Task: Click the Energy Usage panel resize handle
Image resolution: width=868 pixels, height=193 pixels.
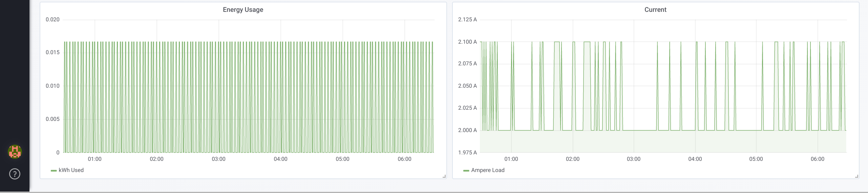Action: coord(444,176)
